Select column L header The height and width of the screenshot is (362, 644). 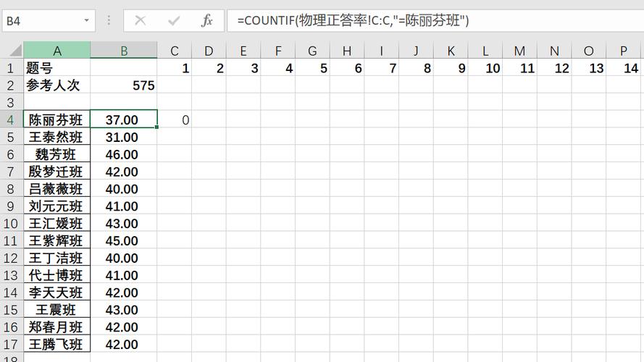click(485, 51)
